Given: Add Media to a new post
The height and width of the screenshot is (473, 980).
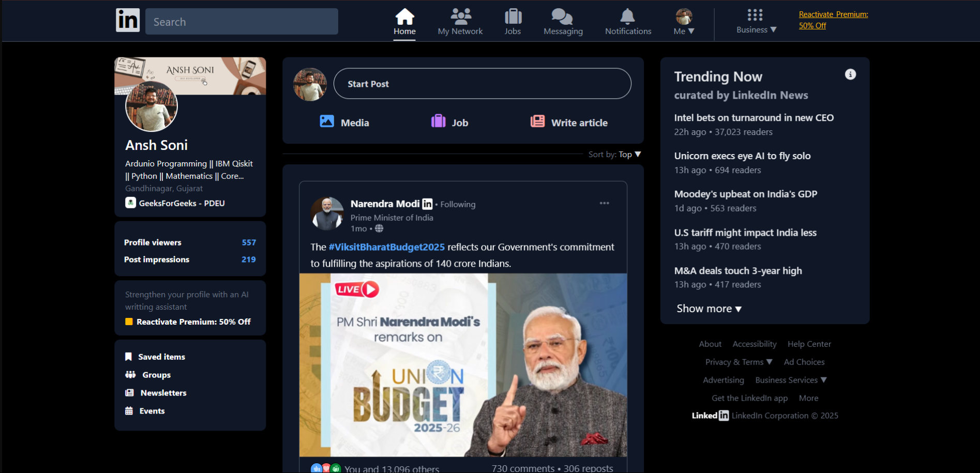Looking at the screenshot, I should click(x=344, y=122).
